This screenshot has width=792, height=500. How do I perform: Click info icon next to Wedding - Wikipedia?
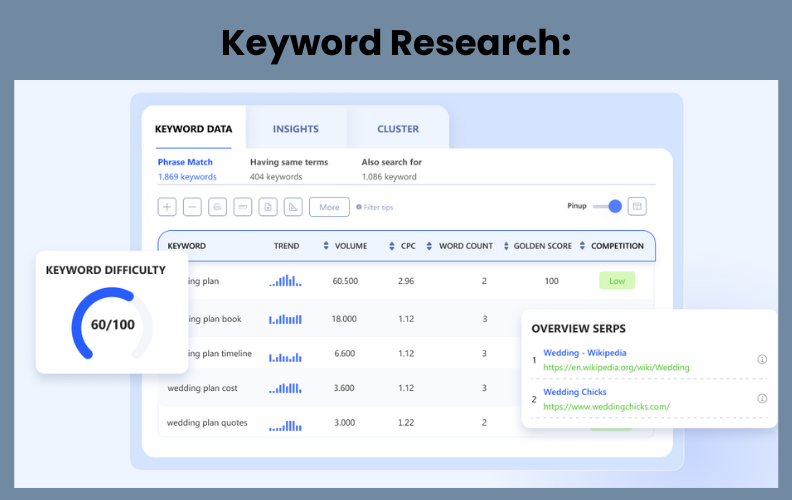point(762,359)
